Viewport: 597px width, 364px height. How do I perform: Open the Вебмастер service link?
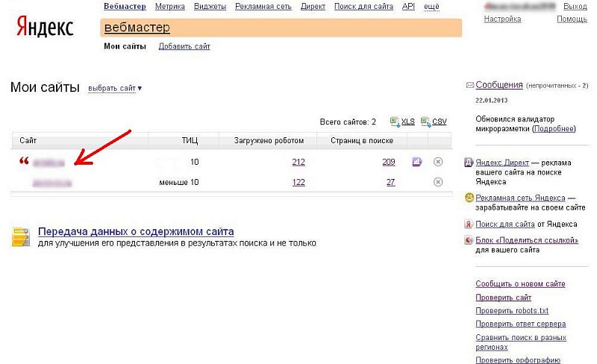click(x=125, y=7)
